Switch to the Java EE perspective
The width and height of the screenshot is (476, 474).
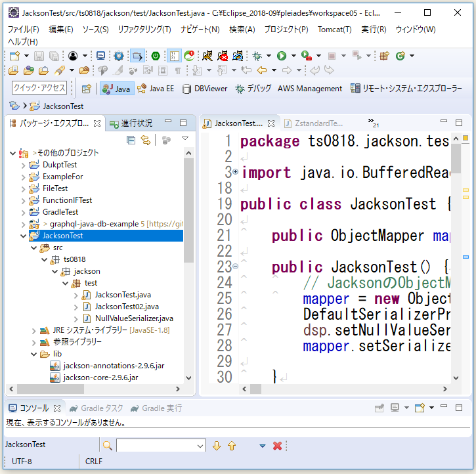156,89
